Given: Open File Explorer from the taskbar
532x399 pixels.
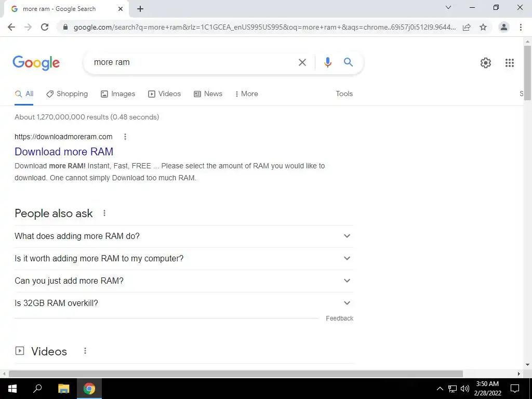Looking at the screenshot, I should [63, 389].
